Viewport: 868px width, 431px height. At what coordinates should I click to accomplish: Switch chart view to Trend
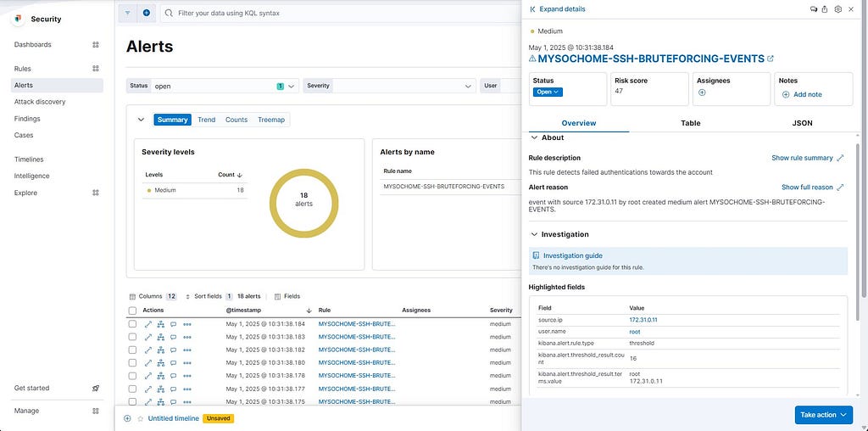tap(207, 120)
